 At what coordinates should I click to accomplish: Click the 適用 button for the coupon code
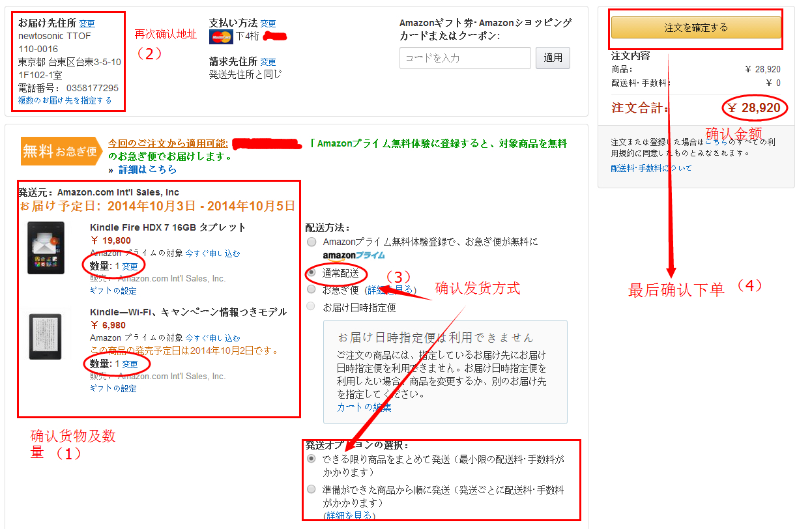pos(553,57)
